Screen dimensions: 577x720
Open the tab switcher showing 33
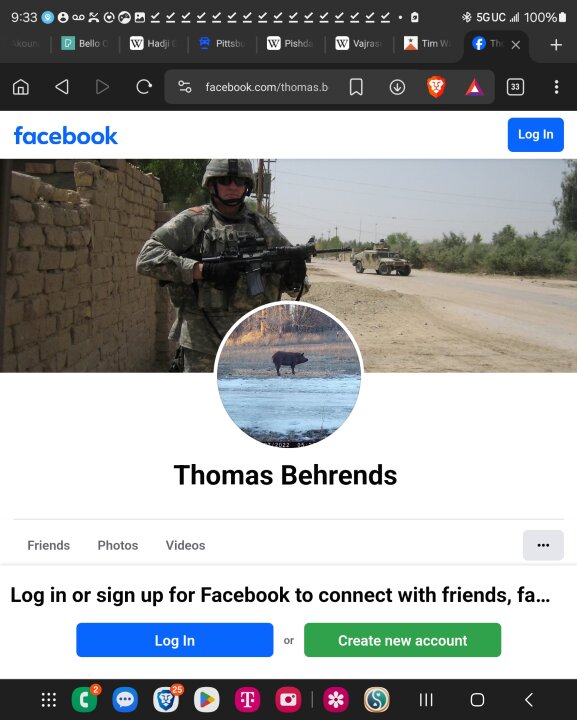click(515, 87)
